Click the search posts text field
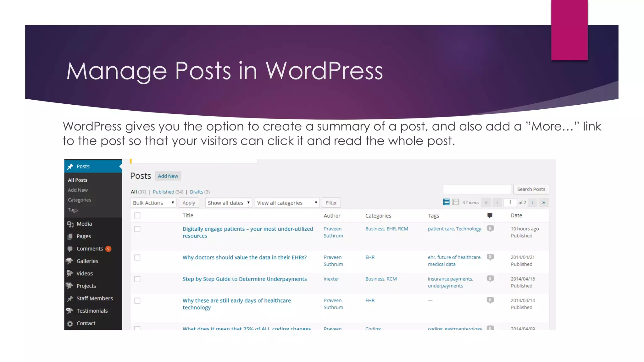Viewport: 644px width, 362px height. [477, 189]
